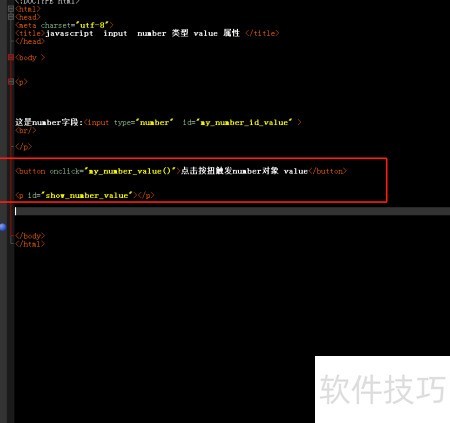
Task: Click the closing html tag
Action: (x=30, y=244)
